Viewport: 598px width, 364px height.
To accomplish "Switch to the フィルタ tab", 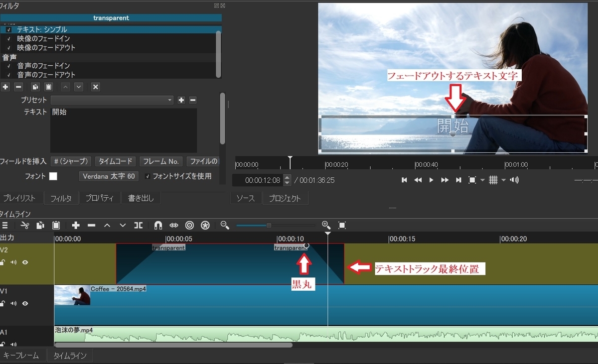I will [62, 198].
